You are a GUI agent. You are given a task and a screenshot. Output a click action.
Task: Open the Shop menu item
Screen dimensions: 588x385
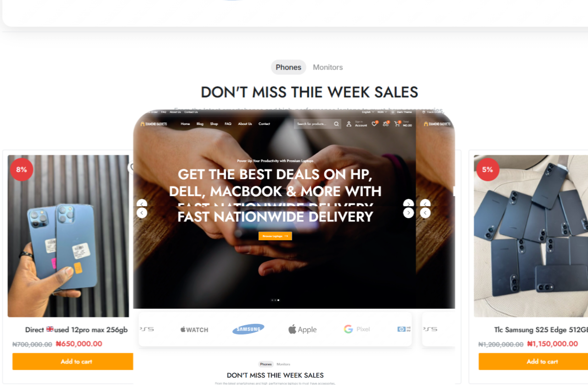pyautogui.click(x=214, y=124)
